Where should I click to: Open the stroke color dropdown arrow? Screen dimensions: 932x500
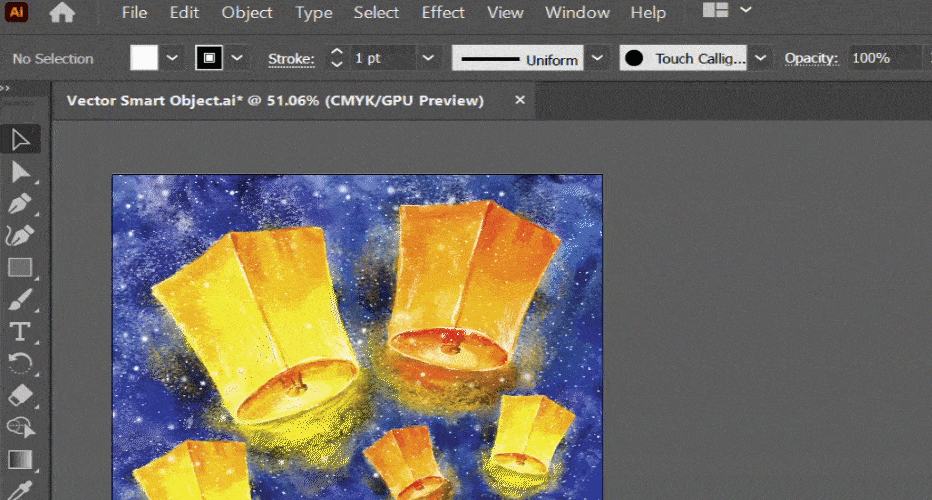pyautogui.click(x=237, y=58)
